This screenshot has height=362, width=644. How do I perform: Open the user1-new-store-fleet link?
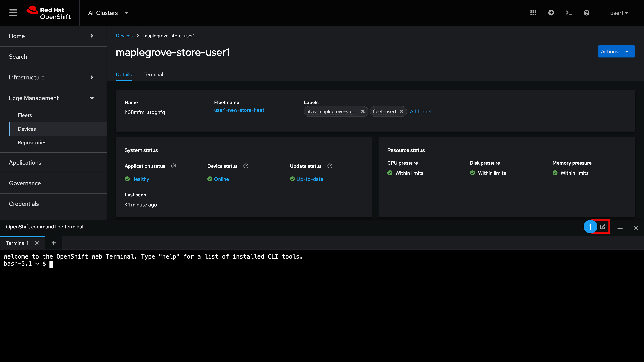(x=239, y=110)
